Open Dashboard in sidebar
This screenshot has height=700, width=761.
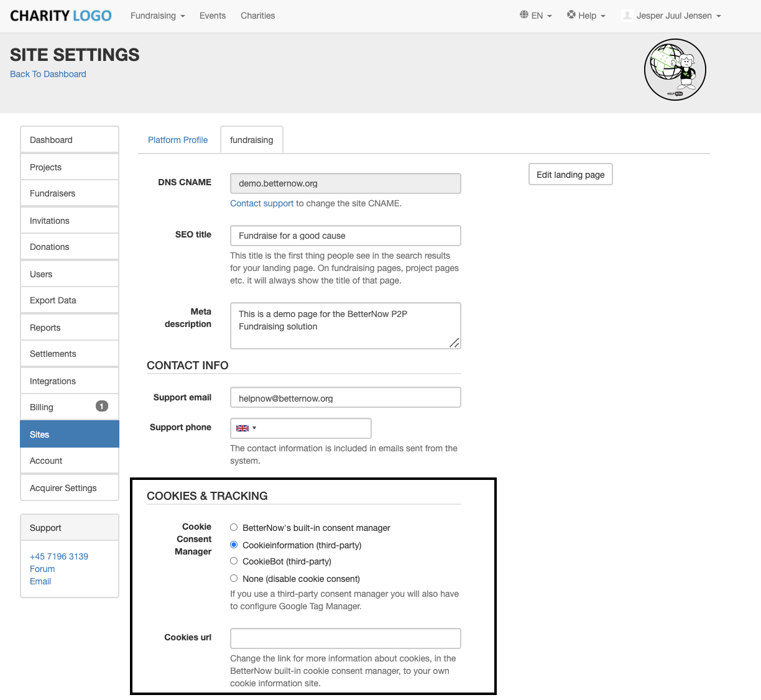pos(70,140)
